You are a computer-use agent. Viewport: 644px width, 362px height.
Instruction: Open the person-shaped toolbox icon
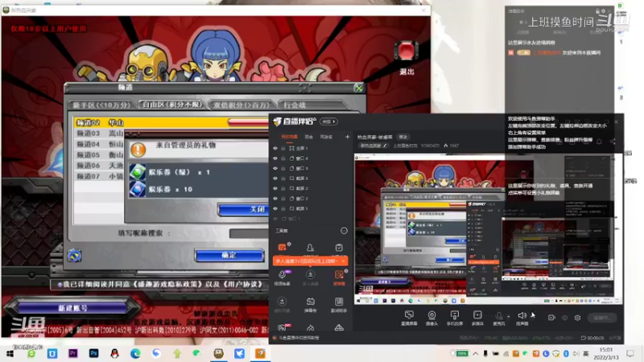310,248
